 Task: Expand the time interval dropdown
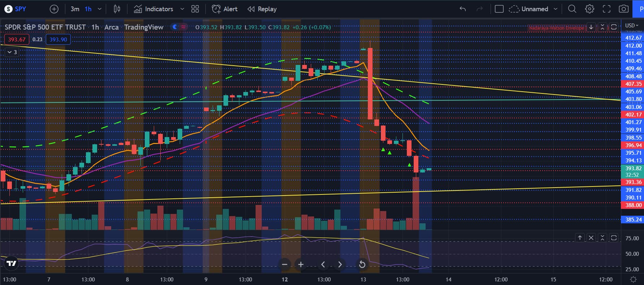(x=100, y=9)
